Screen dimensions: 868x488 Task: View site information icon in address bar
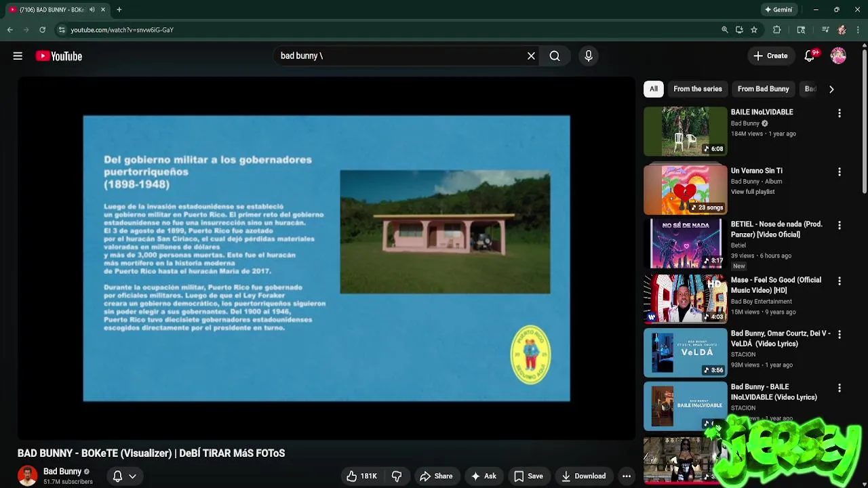click(x=62, y=30)
